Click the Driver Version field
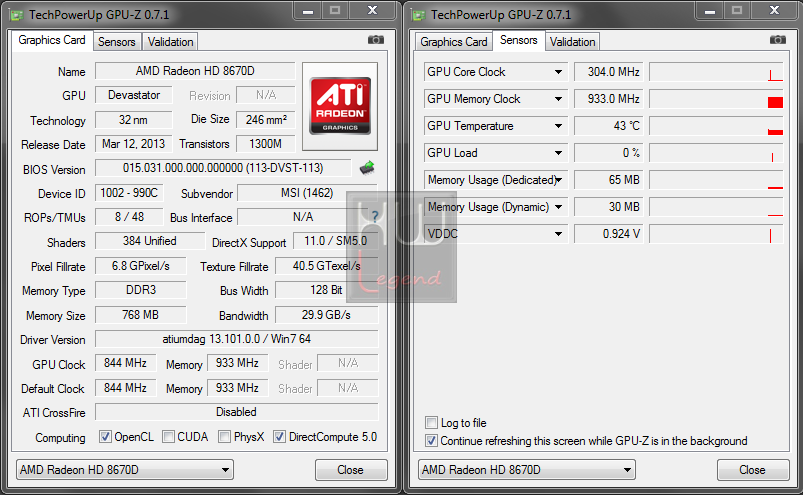803x495 pixels. (237, 339)
